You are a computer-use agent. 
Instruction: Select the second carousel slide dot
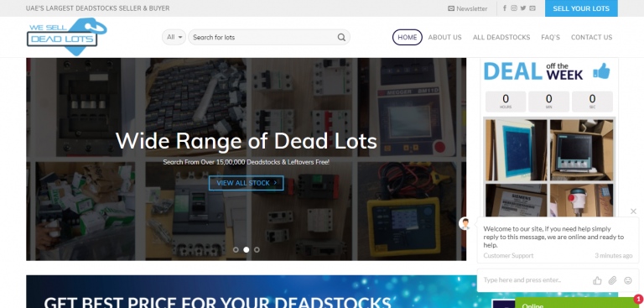(x=246, y=249)
